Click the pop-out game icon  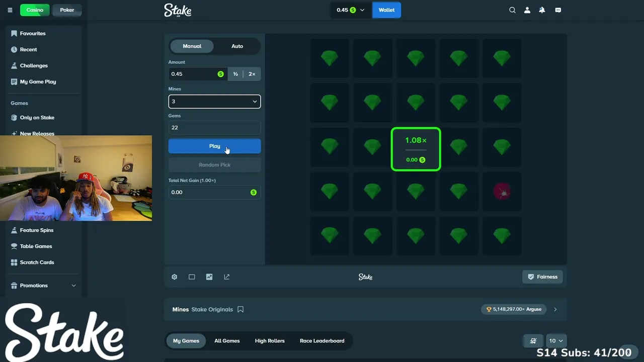coord(227,277)
